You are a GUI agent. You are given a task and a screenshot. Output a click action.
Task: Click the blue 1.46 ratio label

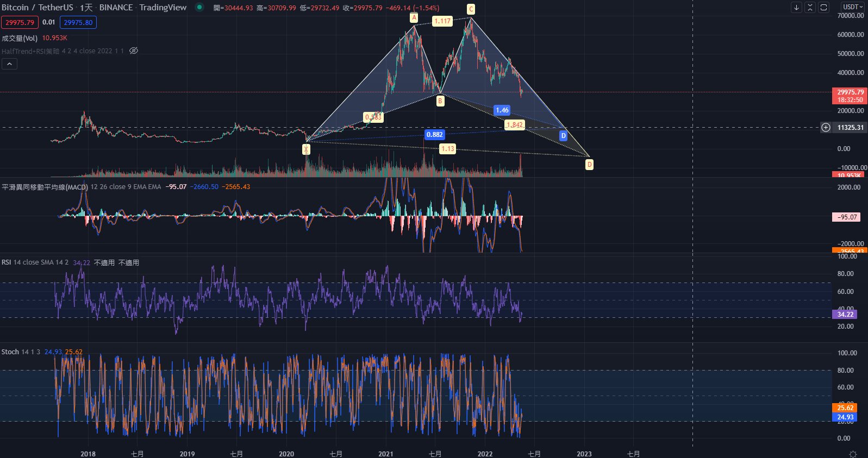point(502,110)
